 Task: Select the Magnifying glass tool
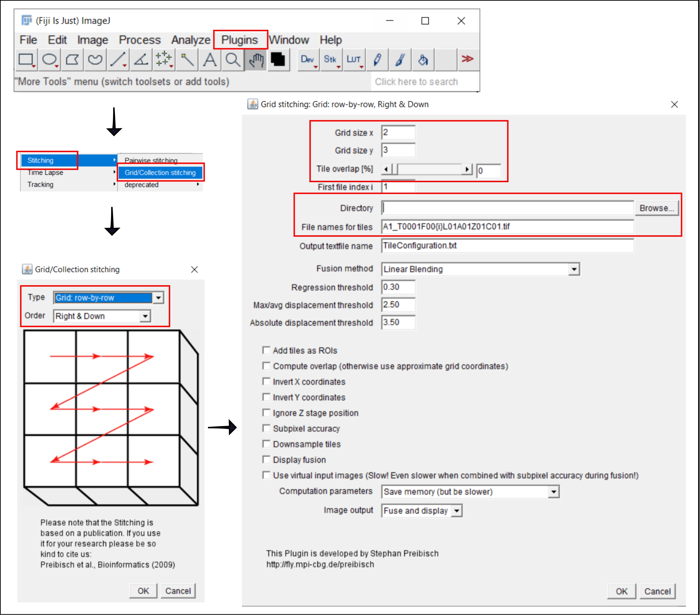coord(232,59)
